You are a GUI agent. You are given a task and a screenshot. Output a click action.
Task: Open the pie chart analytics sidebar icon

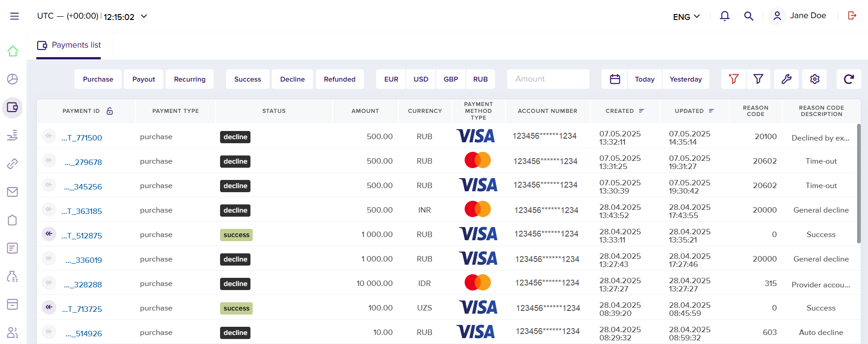tap(13, 79)
